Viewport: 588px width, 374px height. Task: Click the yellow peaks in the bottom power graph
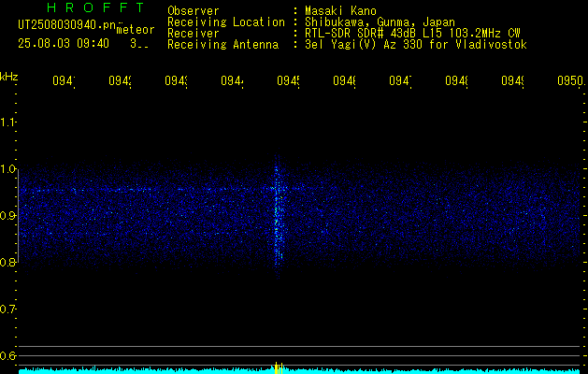click(279, 367)
